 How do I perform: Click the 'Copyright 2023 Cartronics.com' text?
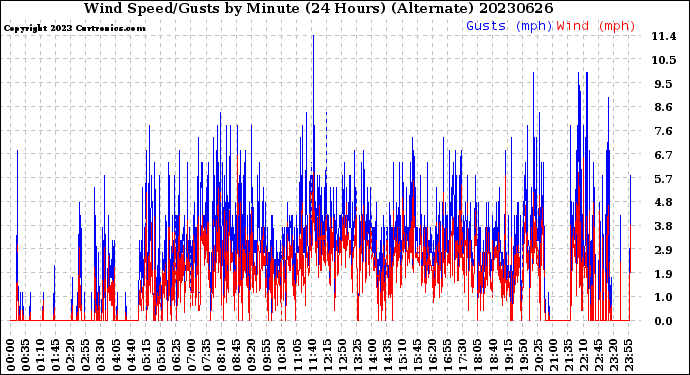[74, 28]
